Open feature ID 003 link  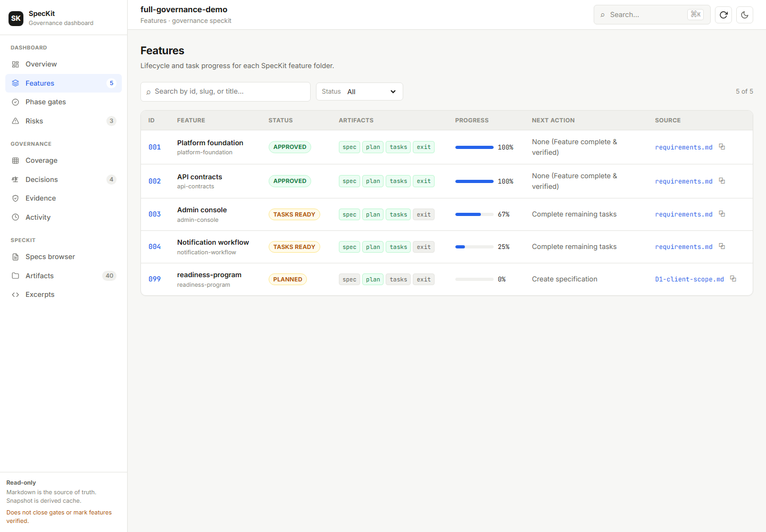click(155, 214)
